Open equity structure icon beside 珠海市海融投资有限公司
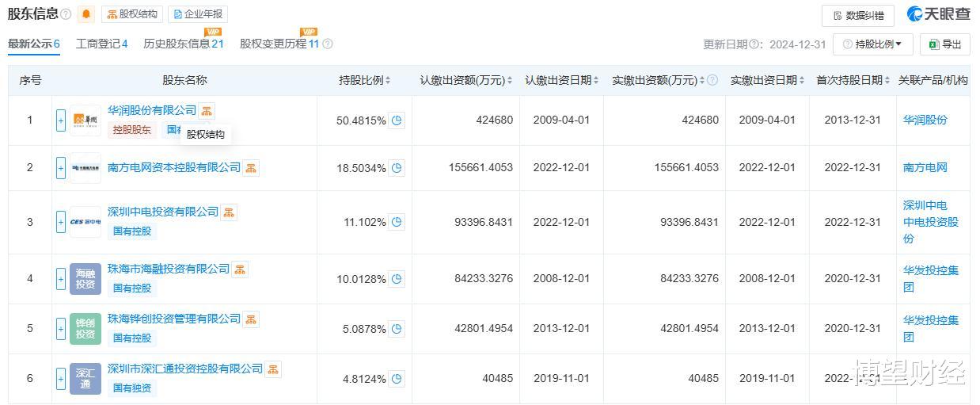 pos(240,269)
